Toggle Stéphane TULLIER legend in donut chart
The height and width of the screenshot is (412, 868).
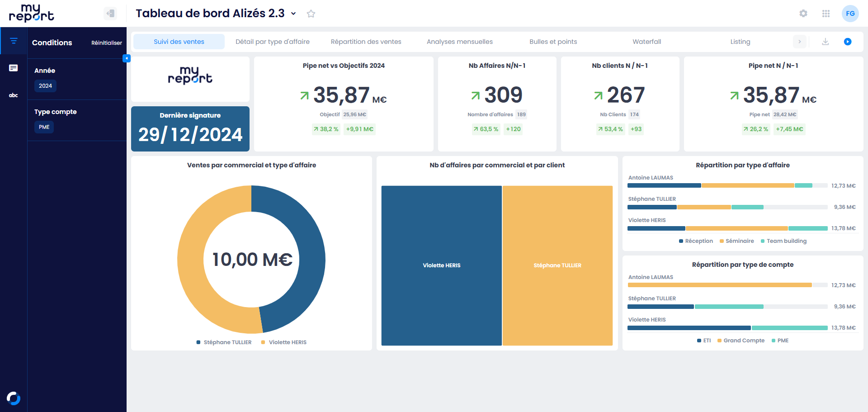(x=224, y=342)
